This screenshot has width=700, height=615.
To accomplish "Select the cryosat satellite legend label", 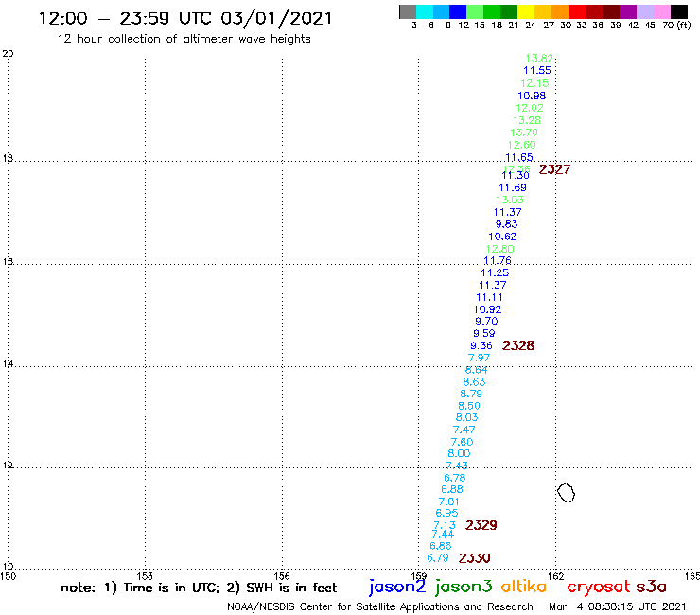I will (598, 587).
